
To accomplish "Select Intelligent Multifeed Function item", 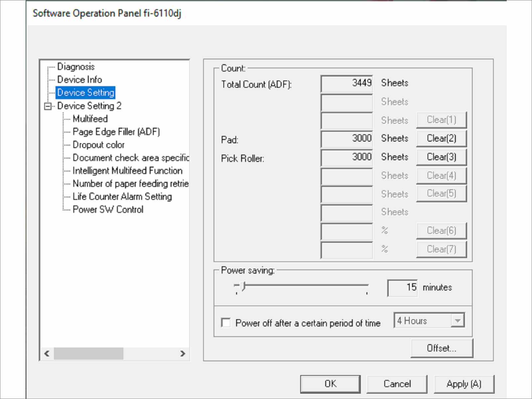I will tap(127, 171).
